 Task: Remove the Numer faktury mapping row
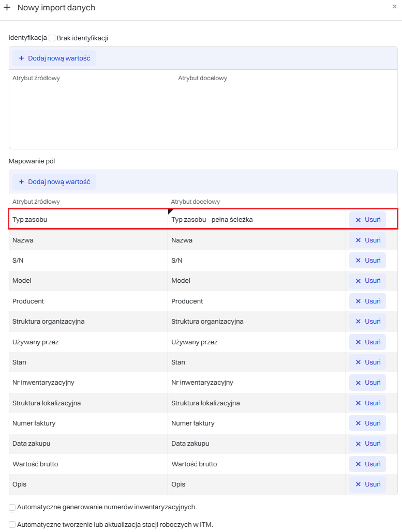[367, 423]
